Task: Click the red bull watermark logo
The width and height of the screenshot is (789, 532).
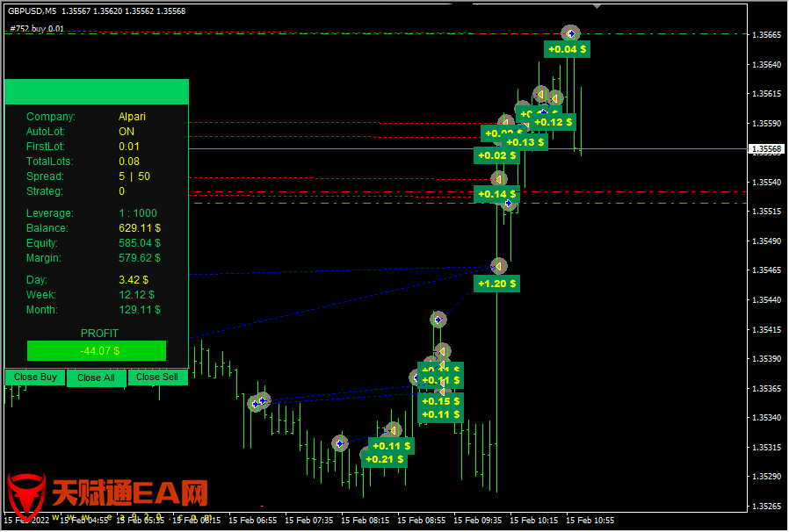Action: click(x=26, y=496)
